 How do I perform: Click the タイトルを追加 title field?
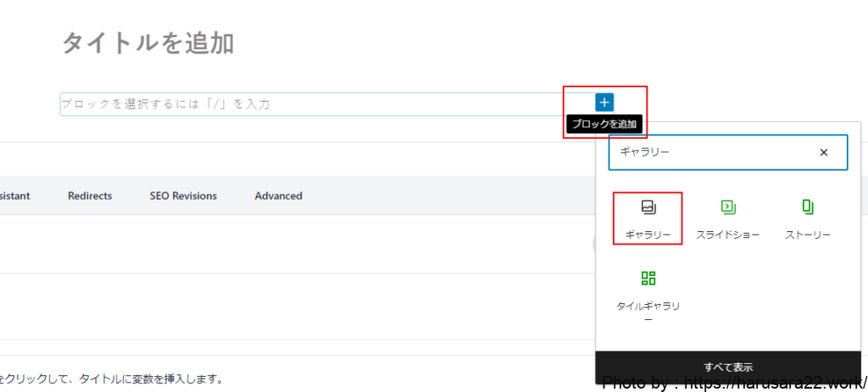(148, 43)
